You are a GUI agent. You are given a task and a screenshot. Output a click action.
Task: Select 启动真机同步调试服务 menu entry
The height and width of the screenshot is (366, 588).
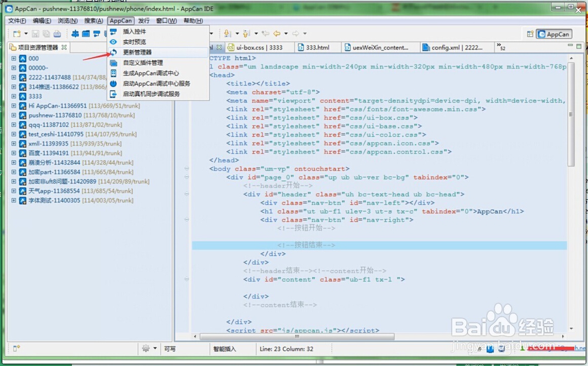click(x=158, y=94)
